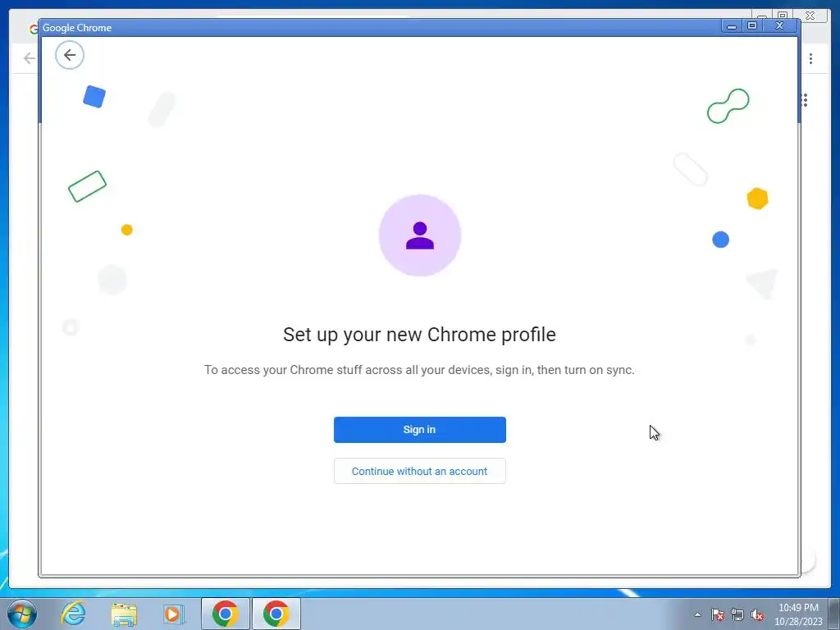The height and width of the screenshot is (630, 840).
Task: Choose Continue without an account
Action: tap(419, 471)
